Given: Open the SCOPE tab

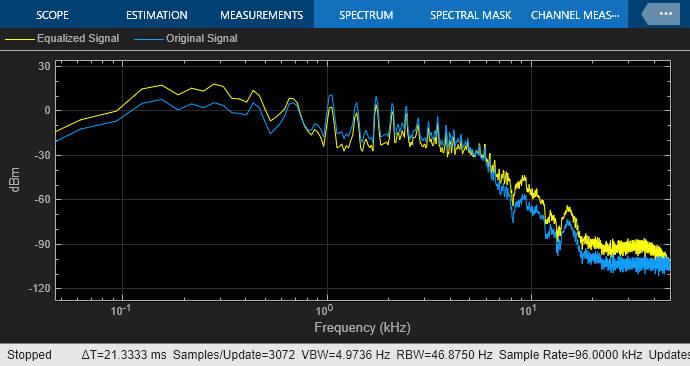Looking at the screenshot, I should point(52,15).
